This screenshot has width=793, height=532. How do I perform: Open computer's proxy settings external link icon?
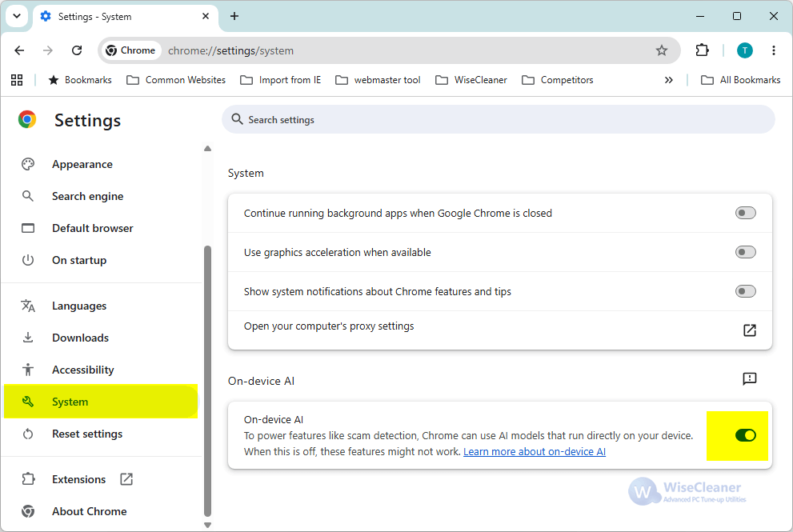tap(750, 330)
